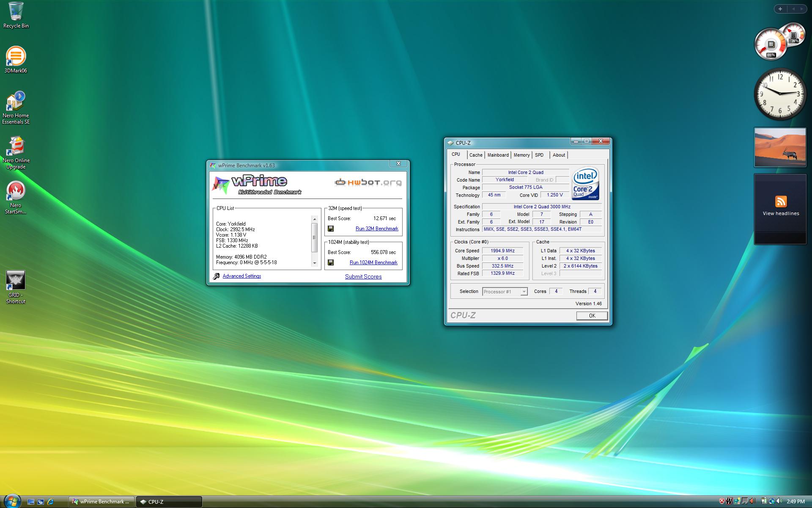Click the save icon beside Run 32M Benchmark

331,229
